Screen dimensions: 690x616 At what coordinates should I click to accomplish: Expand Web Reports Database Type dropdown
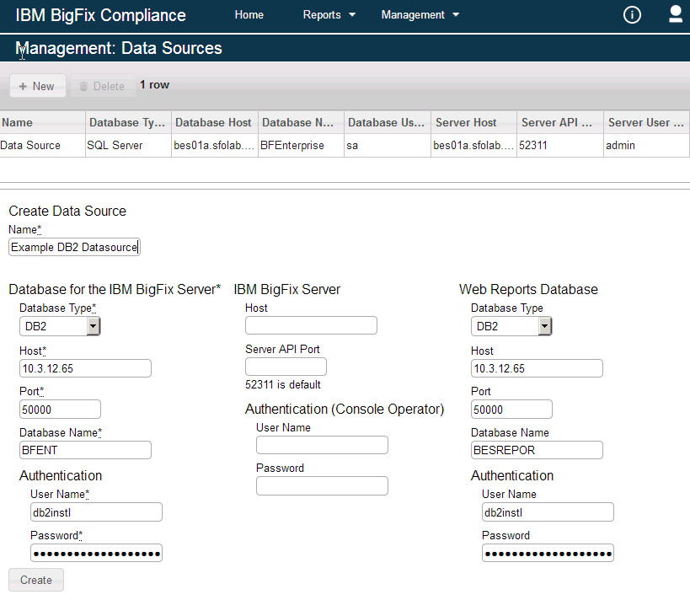[x=511, y=327]
